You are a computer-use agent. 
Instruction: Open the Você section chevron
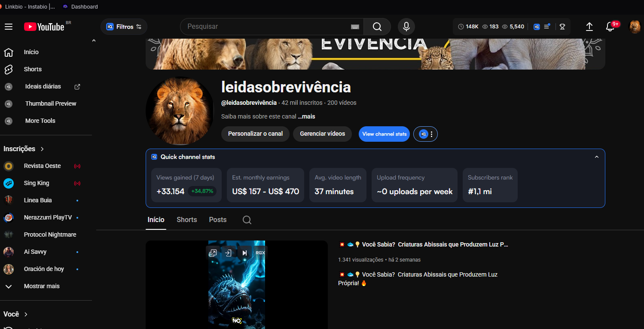(x=26, y=314)
